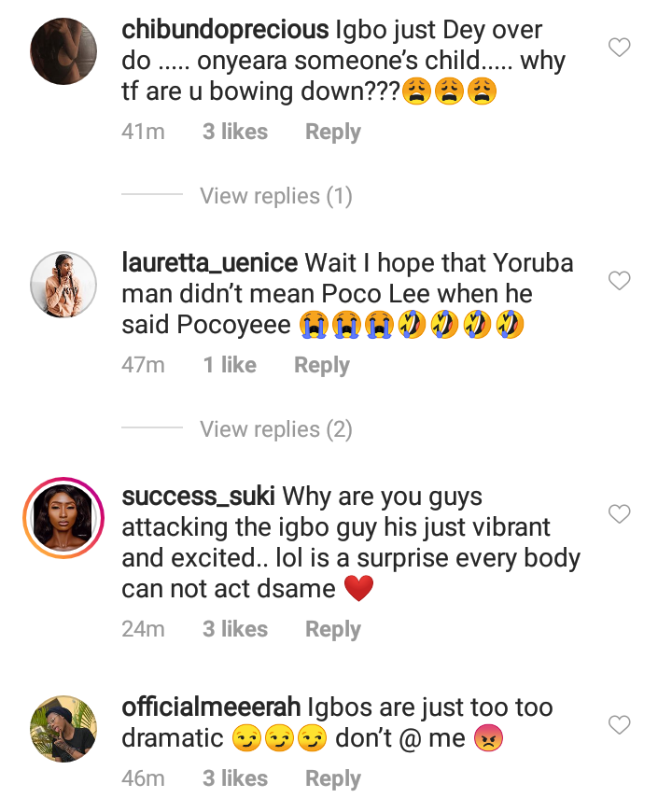Reply to chibundoprecious's comment

(x=332, y=133)
